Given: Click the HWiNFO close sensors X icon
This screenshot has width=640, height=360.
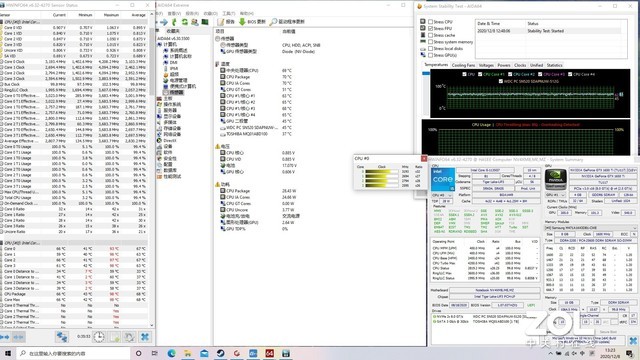Looking at the screenshot, I should [x=145, y=337].
